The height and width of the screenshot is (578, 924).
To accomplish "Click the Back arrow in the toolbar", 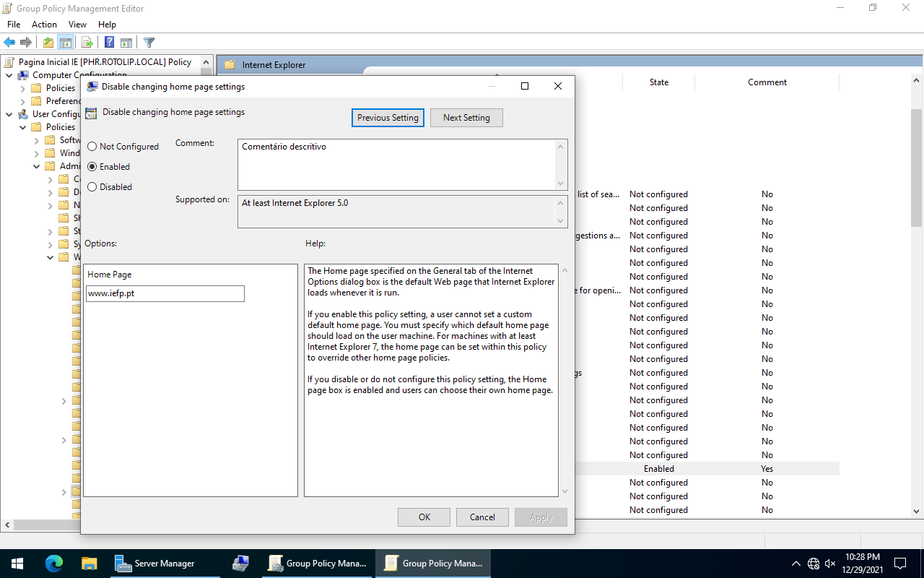I will point(9,43).
